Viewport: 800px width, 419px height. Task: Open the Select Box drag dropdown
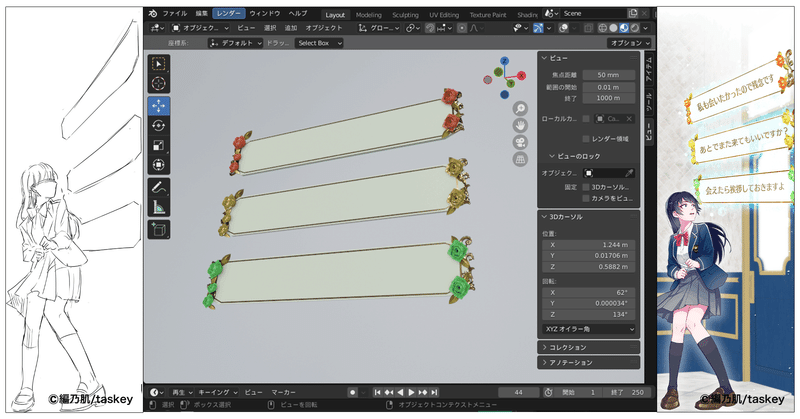click(318, 43)
